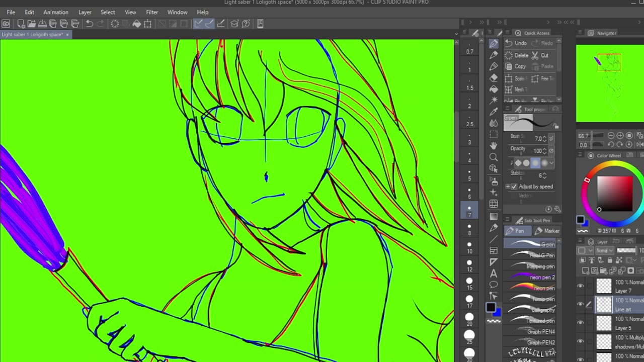
Task: Pick color in color wheel square
Action: tap(615, 194)
